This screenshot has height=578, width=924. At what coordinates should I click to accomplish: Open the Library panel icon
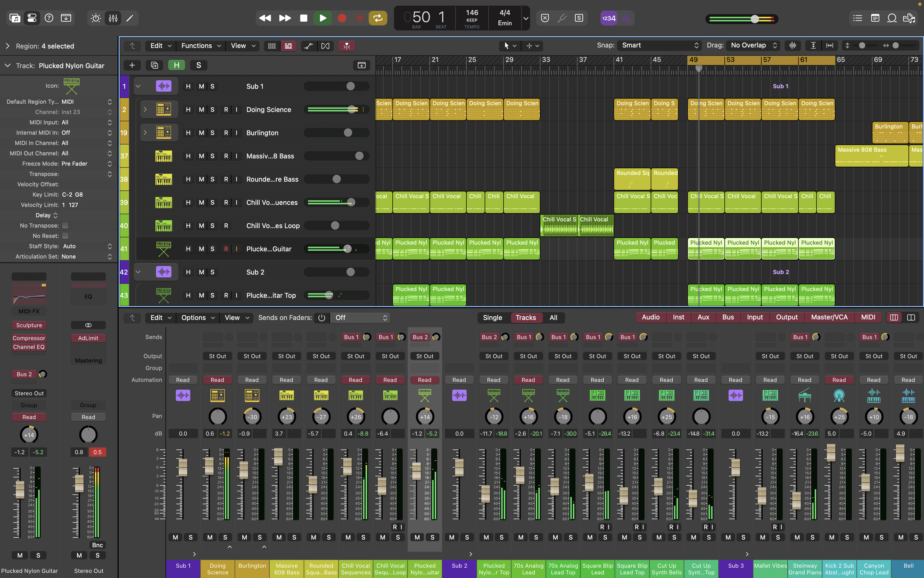tap(15, 18)
